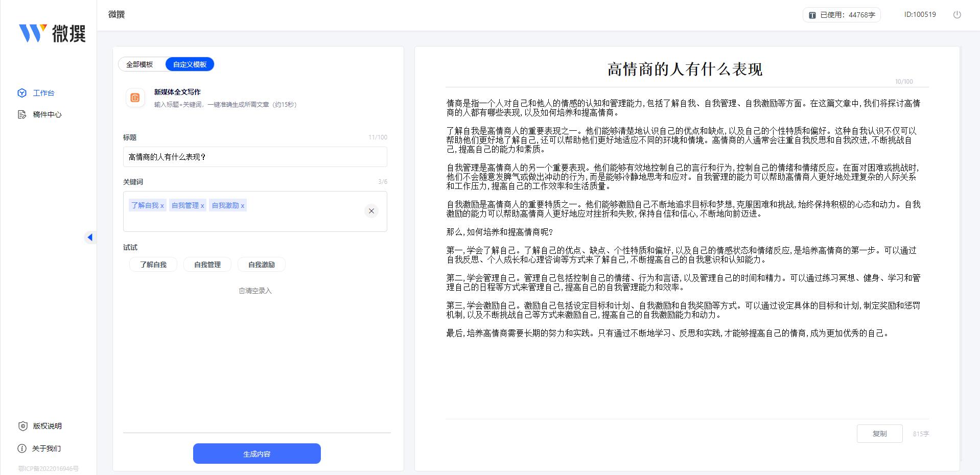This screenshot has width=980, height=475.
Task: Click the 生成内容 generate button
Action: pyautogui.click(x=256, y=453)
